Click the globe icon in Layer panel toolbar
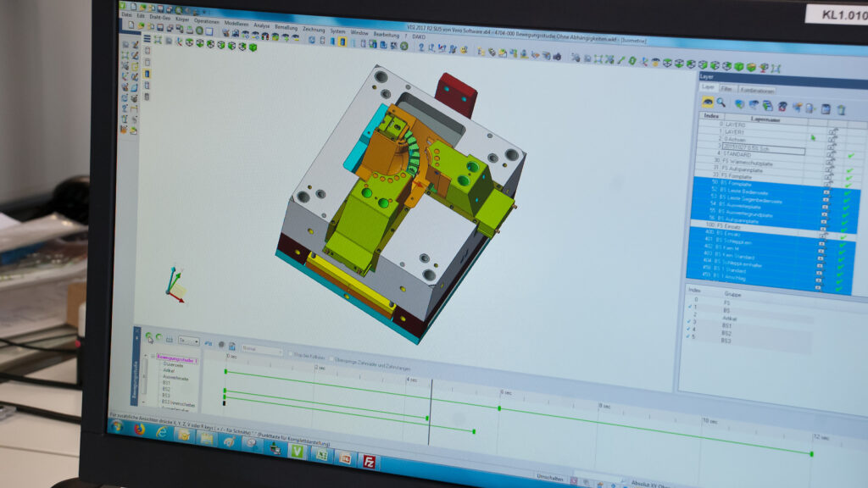Image resolution: width=868 pixels, height=488 pixels. click(739, 103)
